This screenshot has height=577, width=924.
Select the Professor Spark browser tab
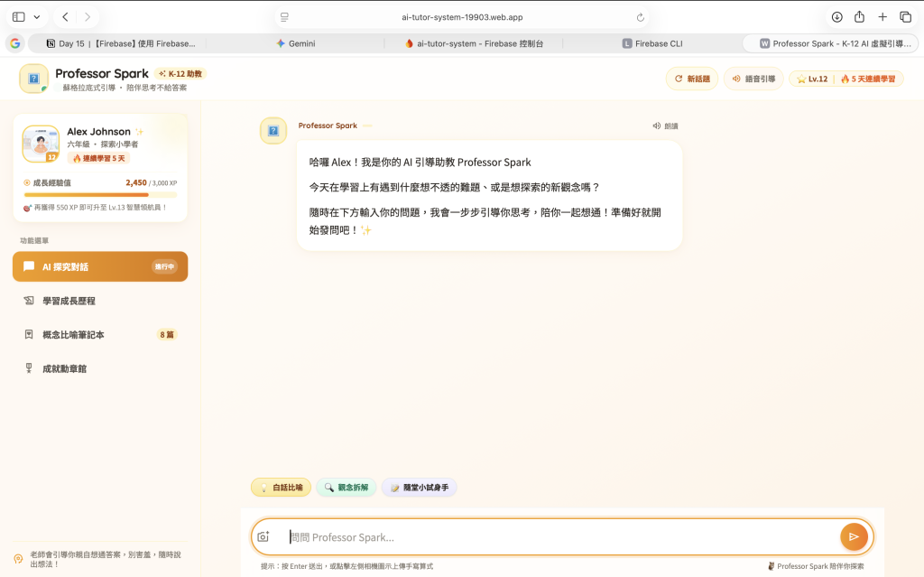pyautogui.click(x=831, y=43)
